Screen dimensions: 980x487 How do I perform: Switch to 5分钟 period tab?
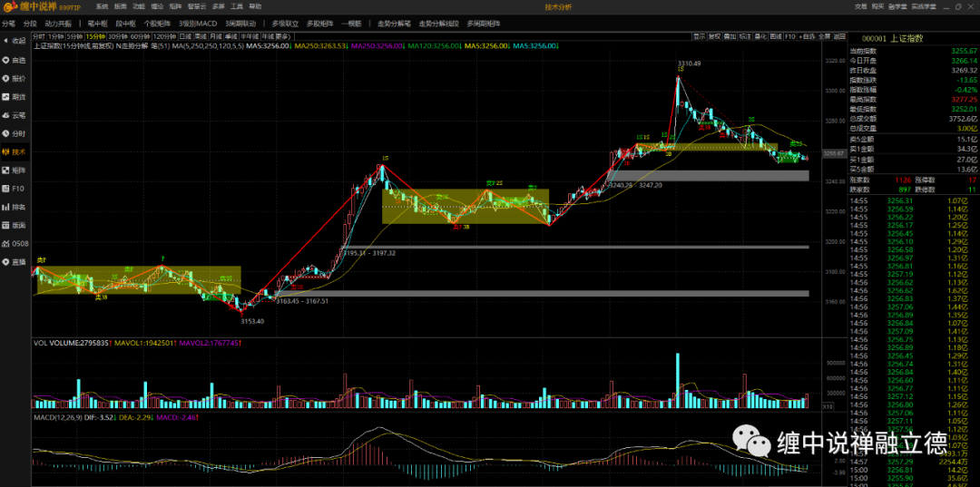click(75, 36)
